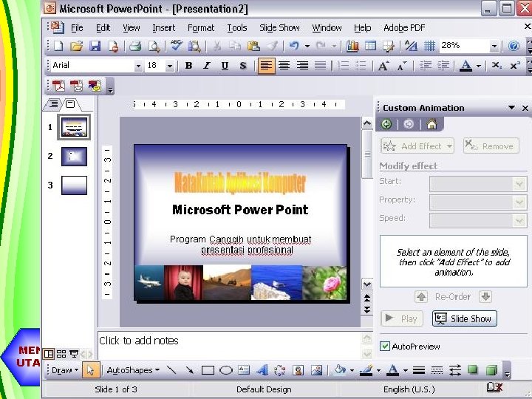Open the Zoom dropdown showing 28%
Screen dimensions: 532x399
494,46
